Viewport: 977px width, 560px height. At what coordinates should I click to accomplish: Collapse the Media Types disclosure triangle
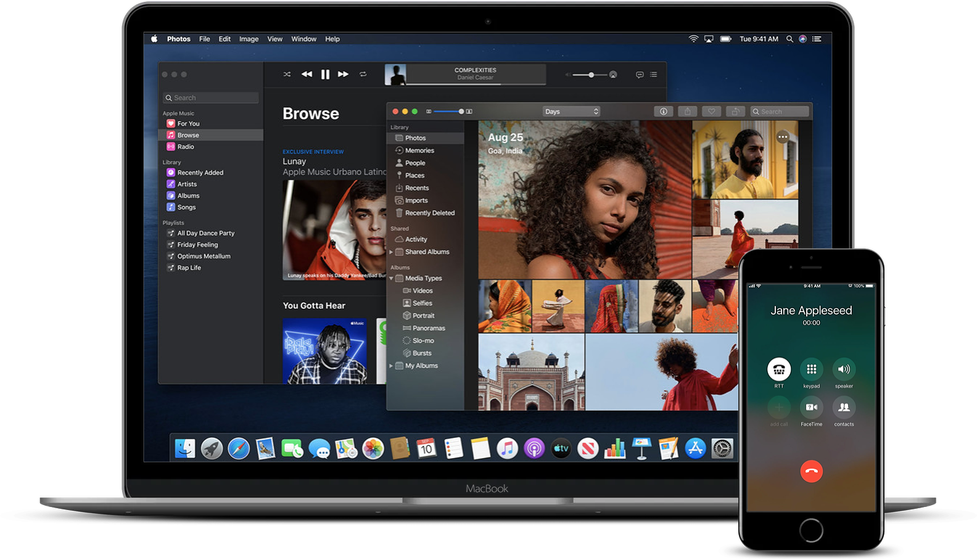coord(391,279)
